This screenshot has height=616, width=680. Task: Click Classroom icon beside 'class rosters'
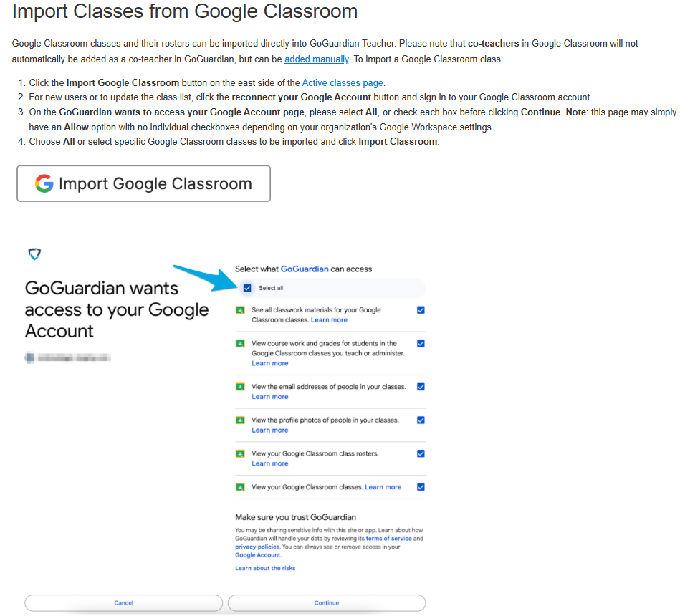(240, 453)
